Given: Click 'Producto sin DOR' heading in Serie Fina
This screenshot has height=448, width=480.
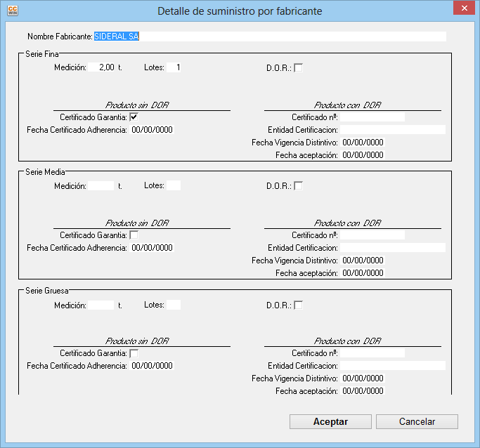Looking at the screenshot, I should pyautogui.click(x=137, y=105).
